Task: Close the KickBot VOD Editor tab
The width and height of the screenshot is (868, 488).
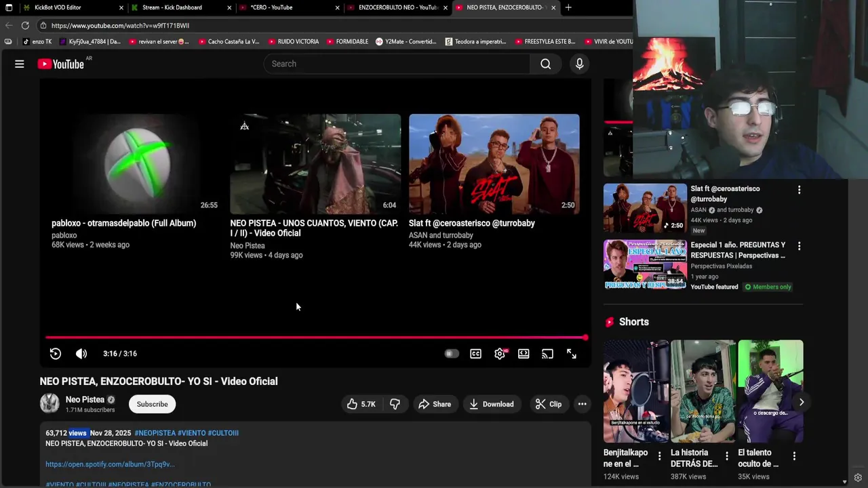Action: pos(121,7)
